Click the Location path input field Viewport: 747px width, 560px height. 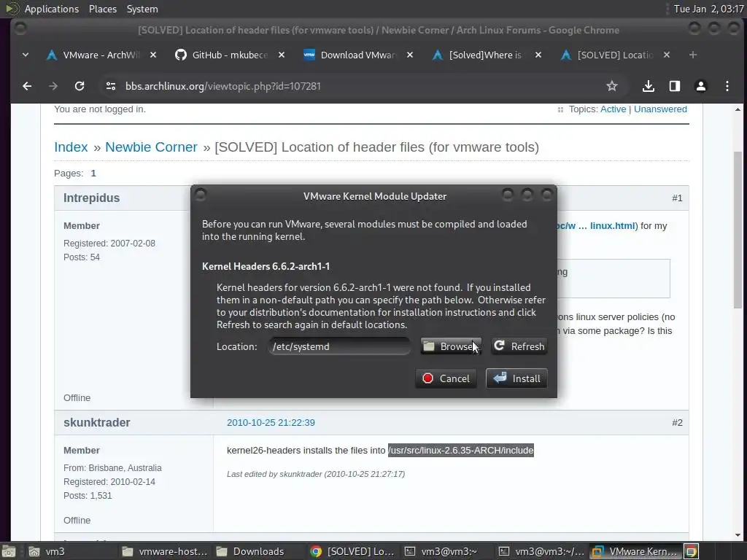(339, 346)
